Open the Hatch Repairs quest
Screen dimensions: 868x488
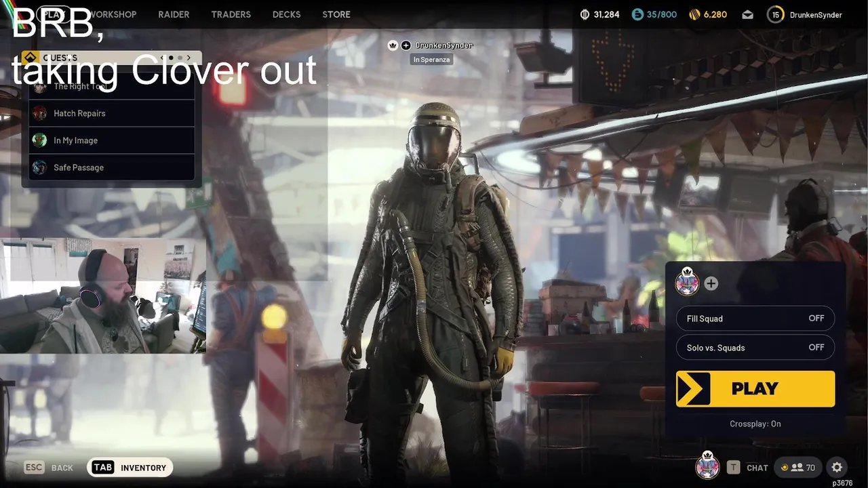coord(111,113)
